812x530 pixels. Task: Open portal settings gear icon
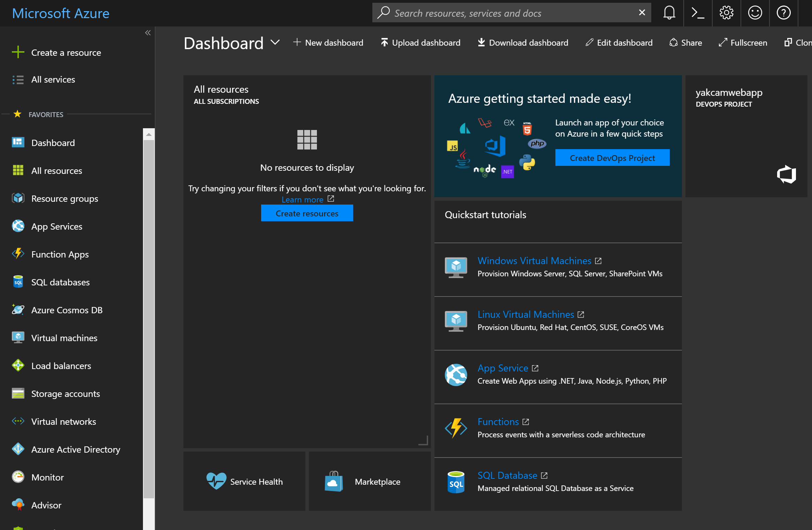pos(726,13)
